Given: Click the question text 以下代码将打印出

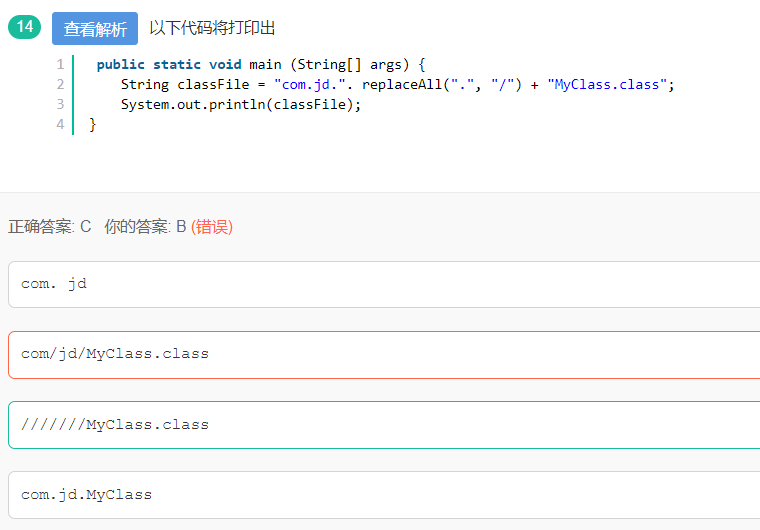Looking at the screenshot, I should (212, 28).
